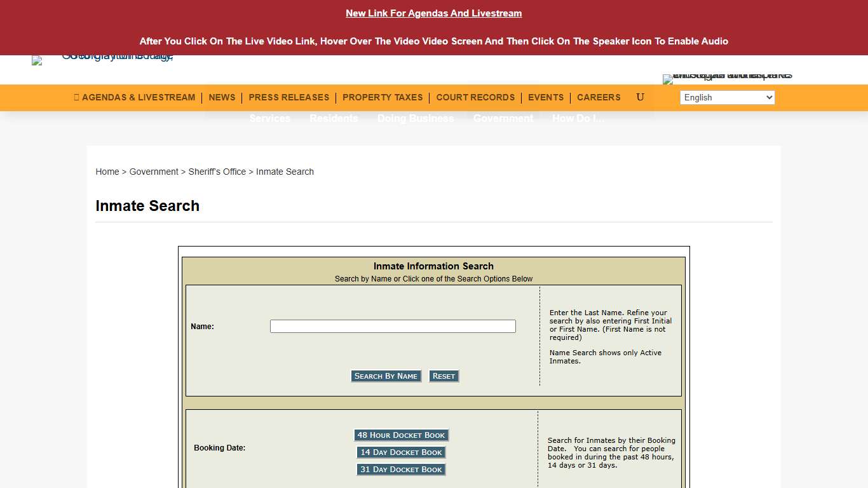Image resolution: width=868 pixels, height=488 pixels.
Task: Click inside the Name search field
Action: [x=392, y=326]
